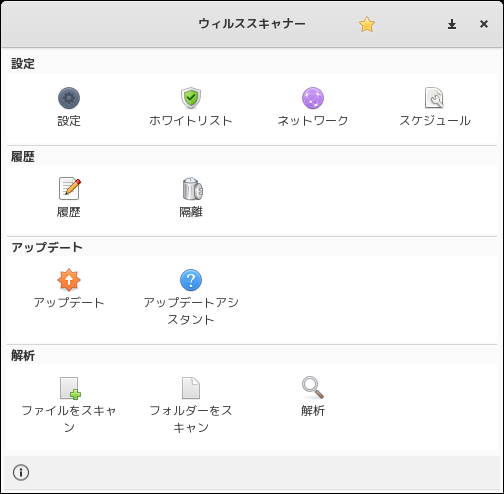Open アップデートアシスタント question mark icon
This screenshot has width=504, height=494.
(x=191, y=280)
